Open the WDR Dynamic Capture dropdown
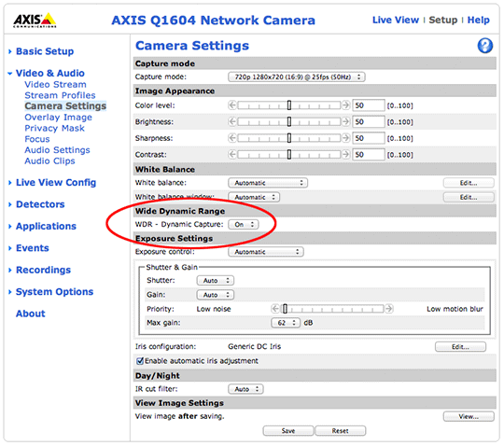Screen dimensions: 504x446 244,224
